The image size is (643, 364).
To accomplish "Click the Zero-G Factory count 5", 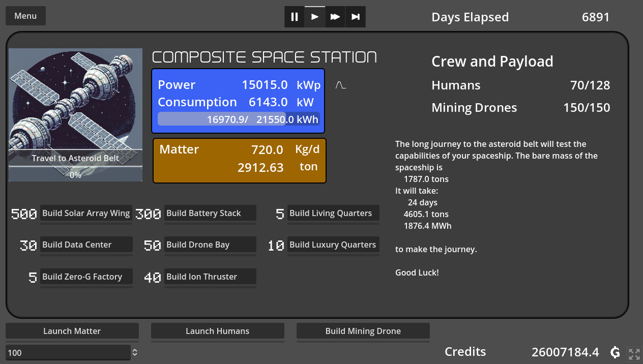I will (x=33, y=278).
